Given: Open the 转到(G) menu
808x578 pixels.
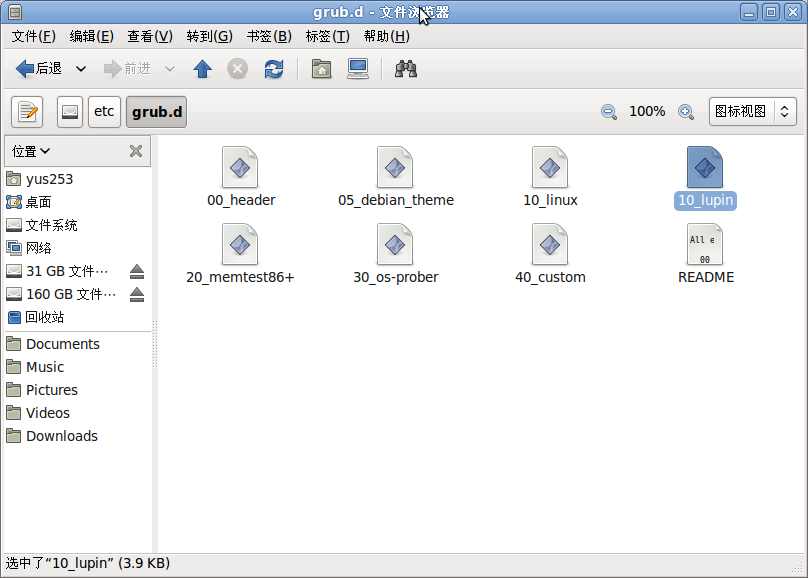Looking at the screenshot, I should [209, 36].
